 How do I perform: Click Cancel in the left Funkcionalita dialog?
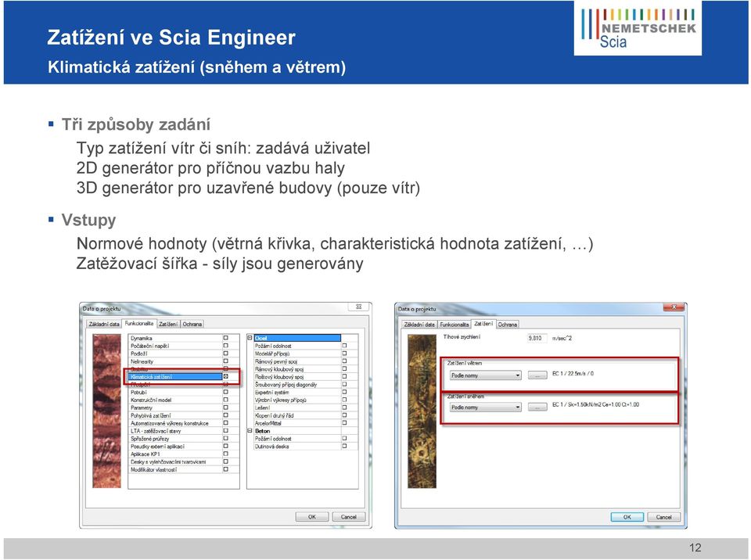coord(349,517)
